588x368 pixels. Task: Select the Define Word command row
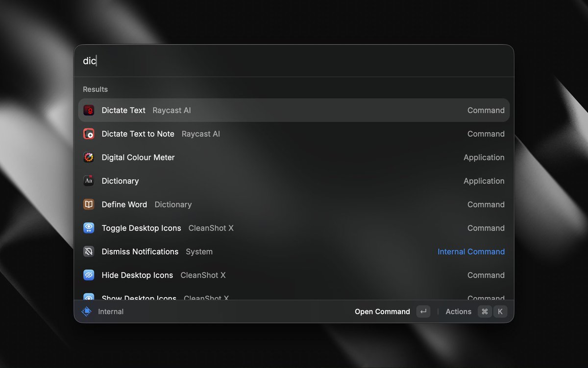tap(294, 205)
